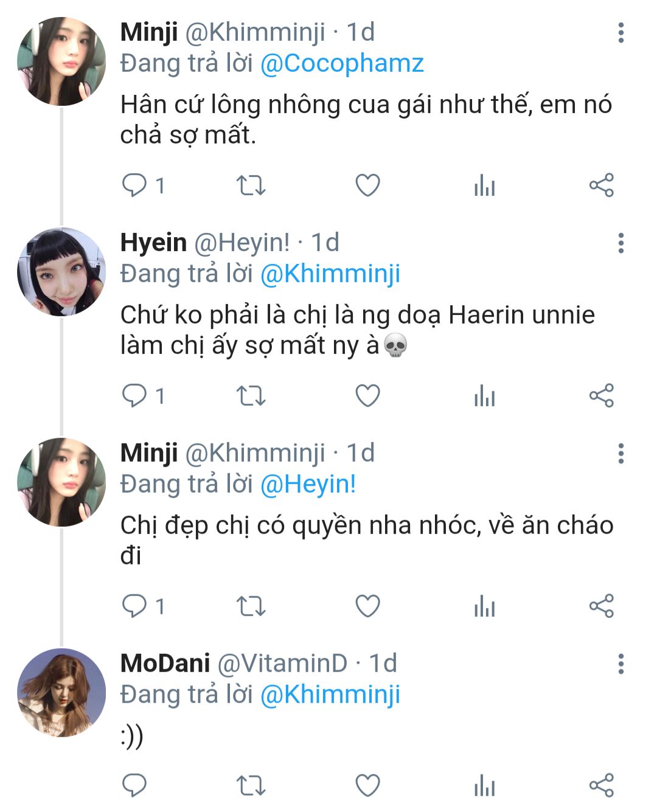Open Hyein's profile picture

pyautogui.click(x=61, y=272)
